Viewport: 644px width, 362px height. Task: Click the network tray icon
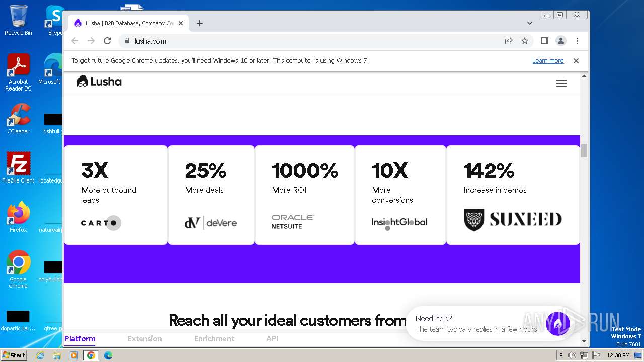pyautogui.click(x=584, y=355)
